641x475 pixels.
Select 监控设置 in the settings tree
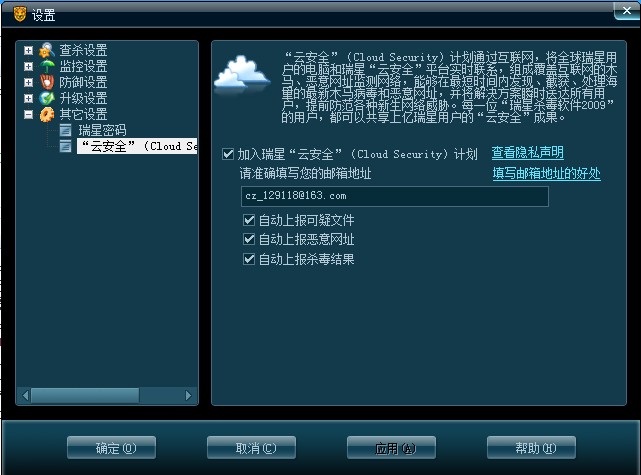83,66
